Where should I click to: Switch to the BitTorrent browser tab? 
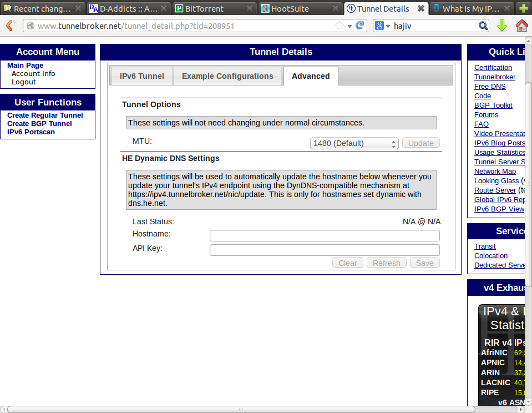tap(214, 8)
